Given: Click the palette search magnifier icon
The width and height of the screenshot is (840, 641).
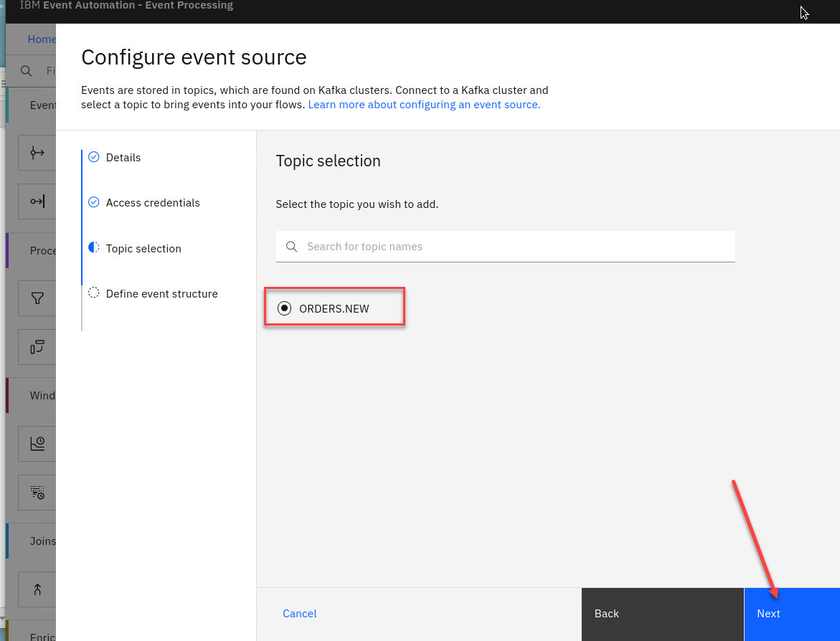Looking at the screenshot, I should (x=26, y=71).
